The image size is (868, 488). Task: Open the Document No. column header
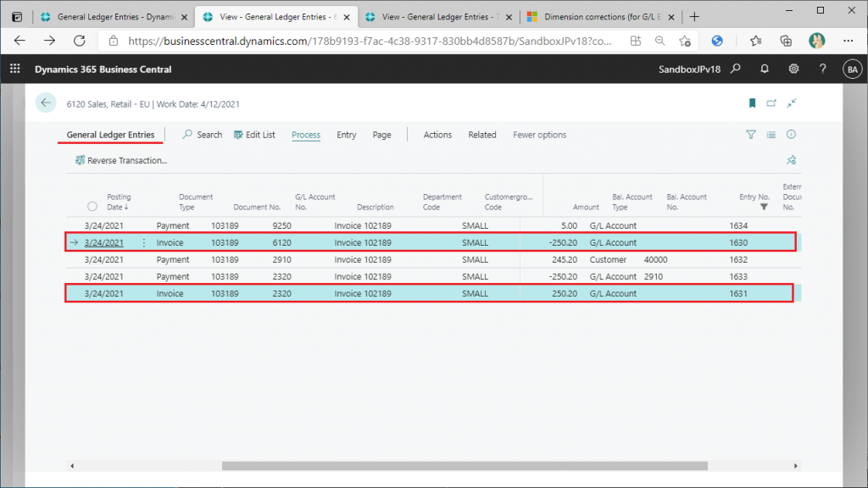tap(257, 207)
